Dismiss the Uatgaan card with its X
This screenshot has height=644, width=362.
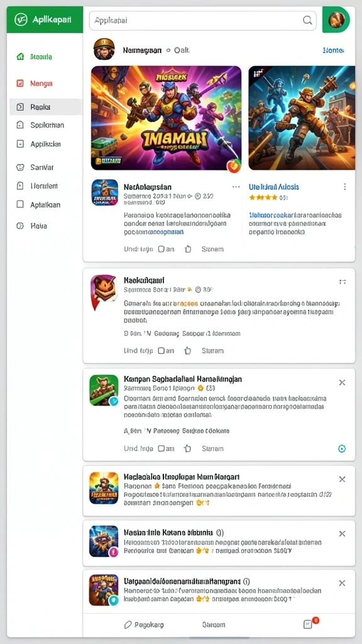(342, 583)
